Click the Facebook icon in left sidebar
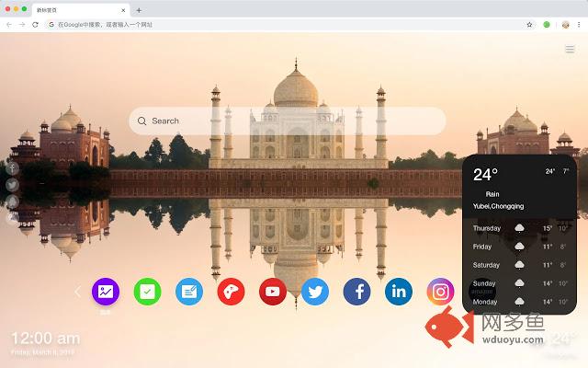 (x=12, y=168)
